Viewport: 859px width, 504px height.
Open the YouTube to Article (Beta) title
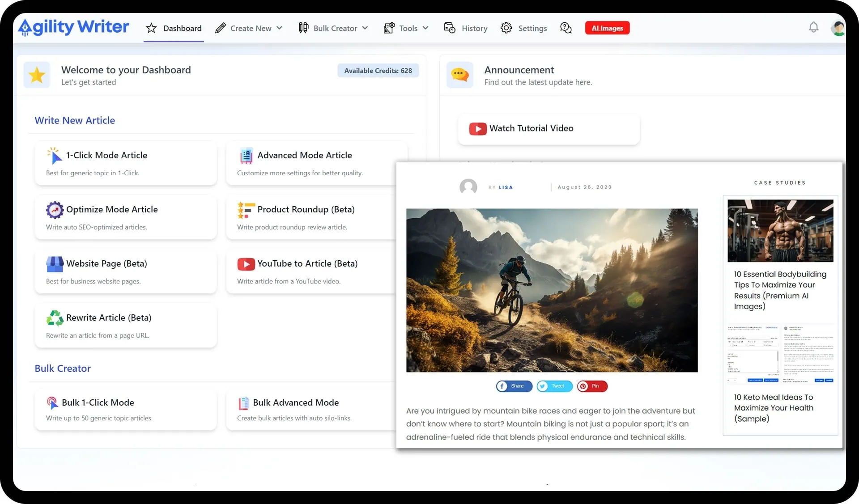tap(307, 263)
